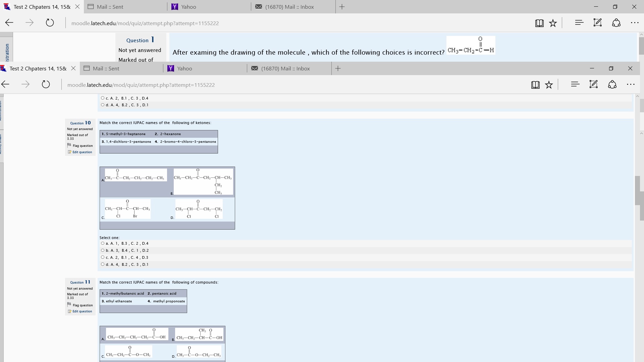This screenshot has width=644, height=362.
Task: Open More actions menu in front window
Action: click(x=631, y=84)
